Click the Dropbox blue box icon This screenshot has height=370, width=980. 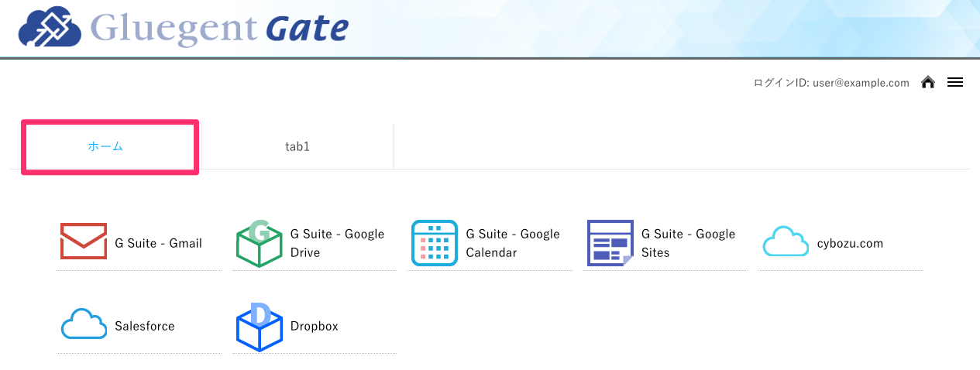point(259,327)
